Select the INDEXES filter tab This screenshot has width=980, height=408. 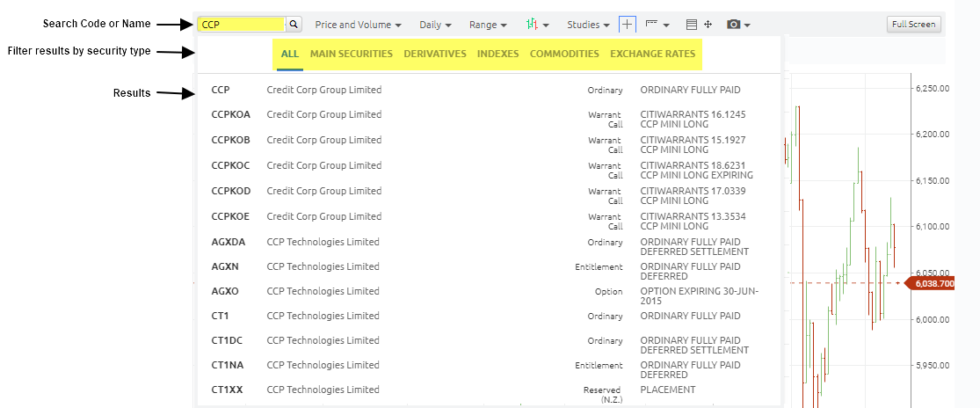pyautogui.click(x=498, y=55)
